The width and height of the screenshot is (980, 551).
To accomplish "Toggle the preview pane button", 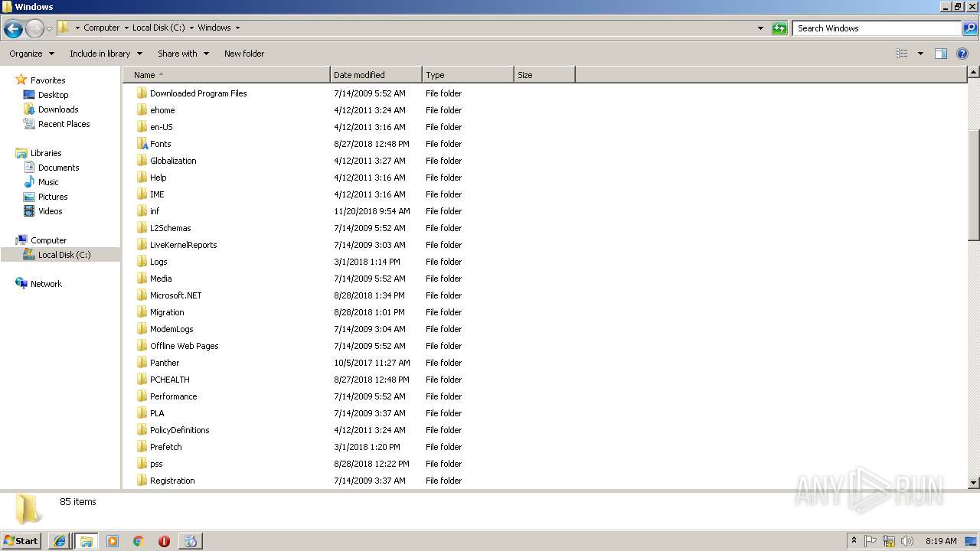I will [941, 54].
